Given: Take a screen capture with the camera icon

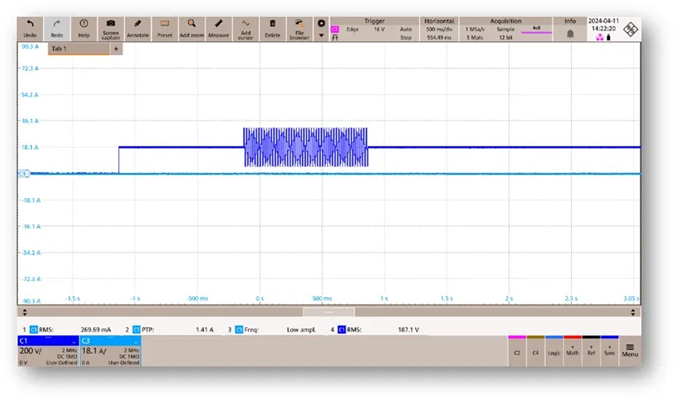Looking at the screenshot, I should (x=111, y=27).
